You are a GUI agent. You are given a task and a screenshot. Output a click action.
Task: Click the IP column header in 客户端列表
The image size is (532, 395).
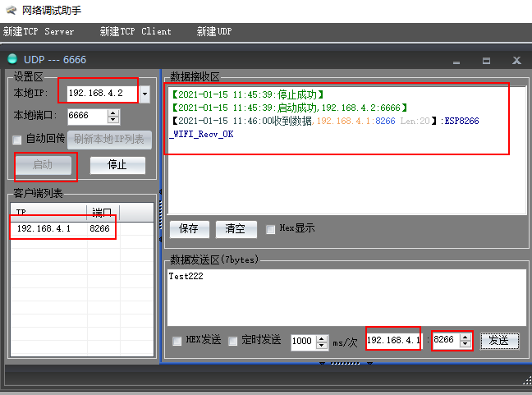coord(48,213)
